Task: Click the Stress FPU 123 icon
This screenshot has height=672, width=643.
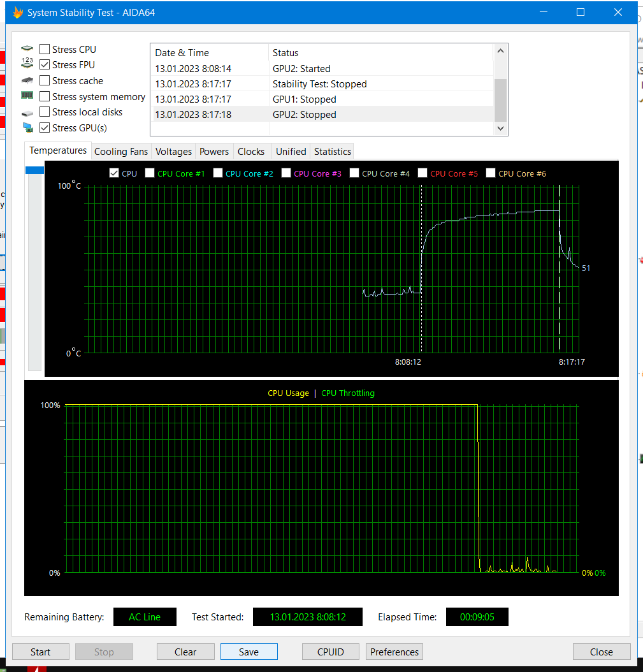Action: click(x=27, y=63)
